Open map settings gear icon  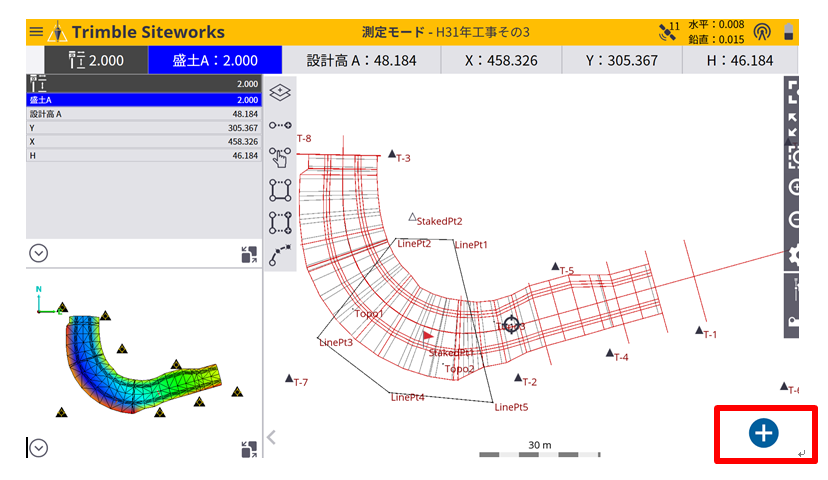(795, 254)
